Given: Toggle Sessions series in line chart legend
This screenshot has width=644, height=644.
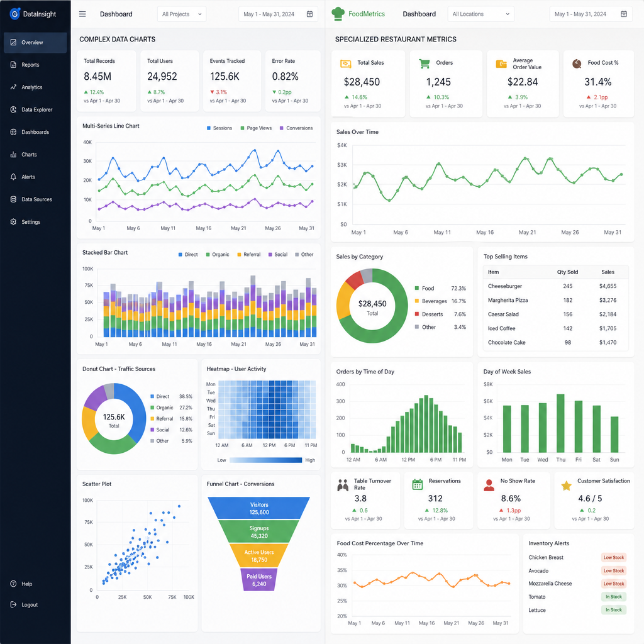Looking at the screenshot, I should click(219, 128).
